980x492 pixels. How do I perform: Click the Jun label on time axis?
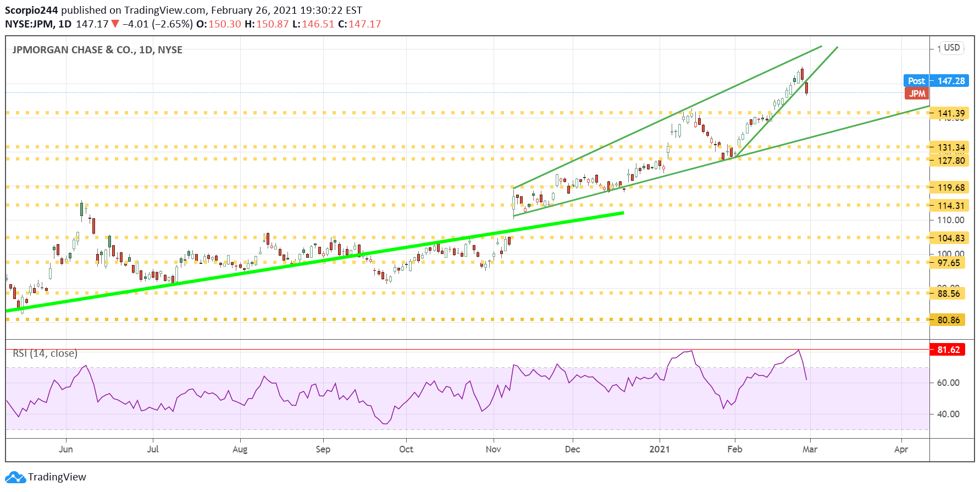pyautogui.click(x=65, y=449)
